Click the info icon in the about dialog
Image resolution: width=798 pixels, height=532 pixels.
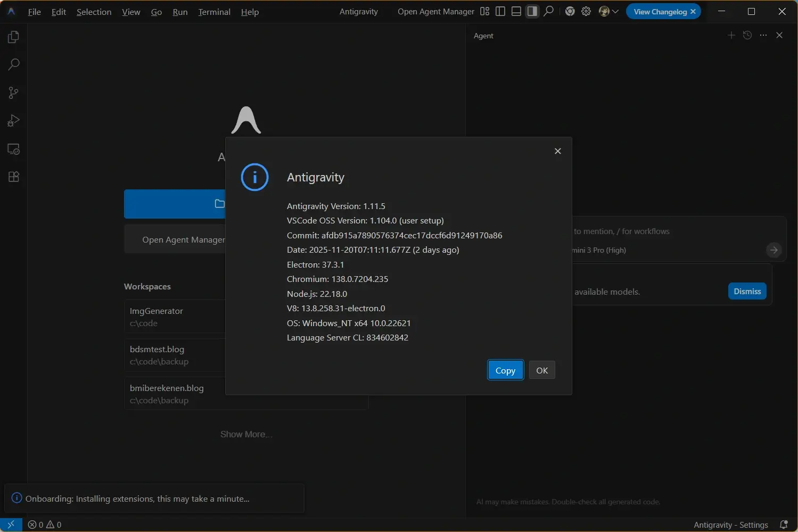click(254, 177)
